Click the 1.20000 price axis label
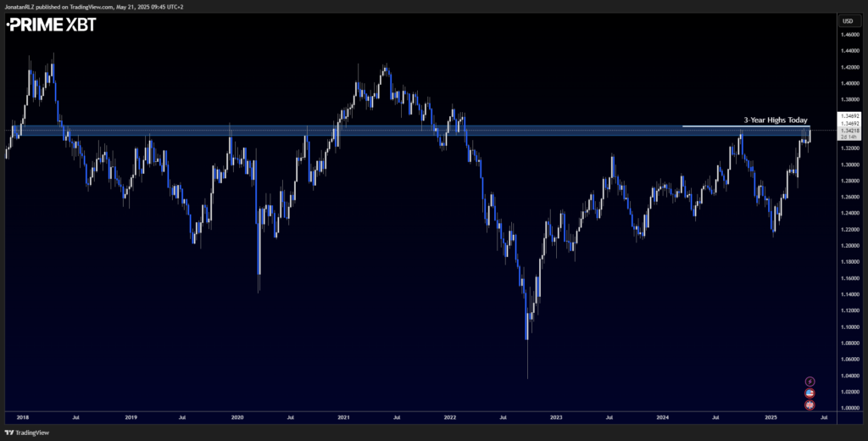 tap(849, 245)
